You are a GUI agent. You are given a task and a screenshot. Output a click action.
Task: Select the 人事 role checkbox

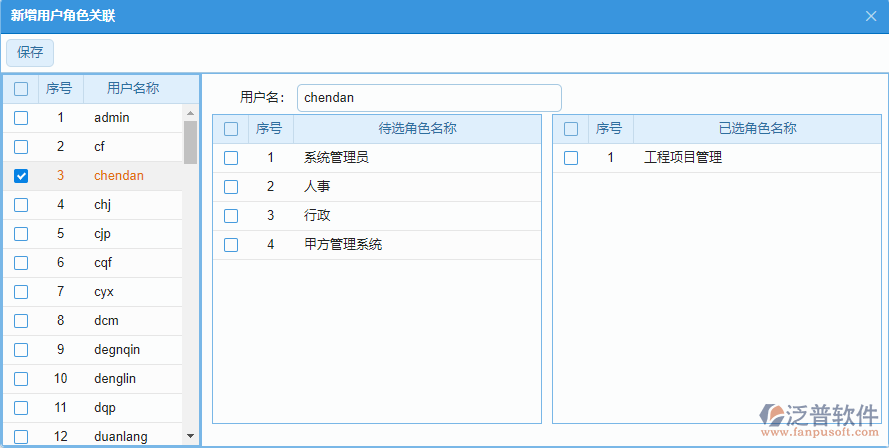[x=231, y=187]
